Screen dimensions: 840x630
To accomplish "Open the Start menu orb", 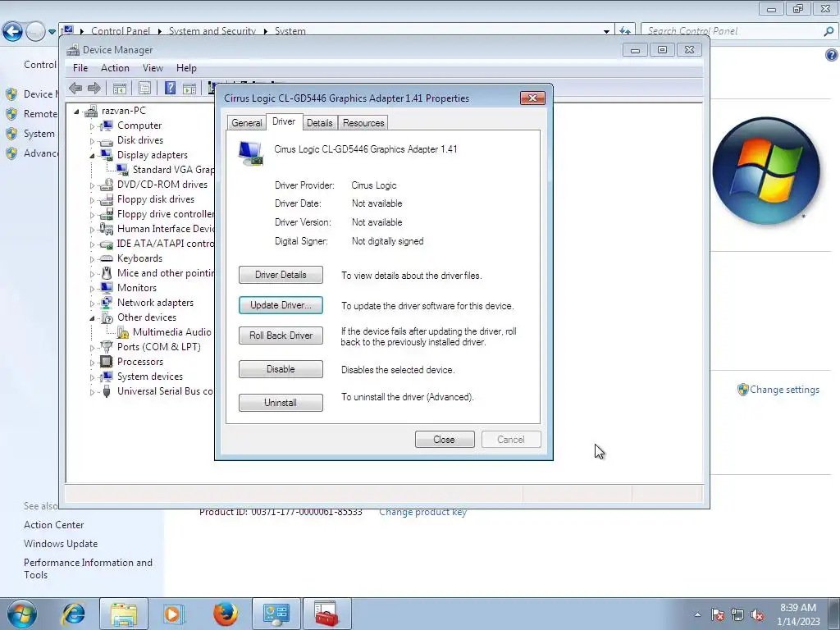I will (22, 614).
